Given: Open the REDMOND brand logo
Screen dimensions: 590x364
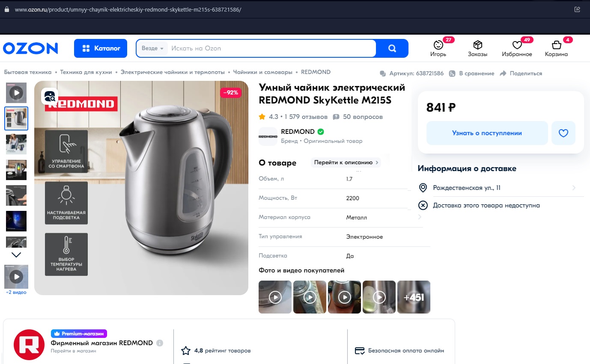Looking at the screenshot, I should point(268,136).
